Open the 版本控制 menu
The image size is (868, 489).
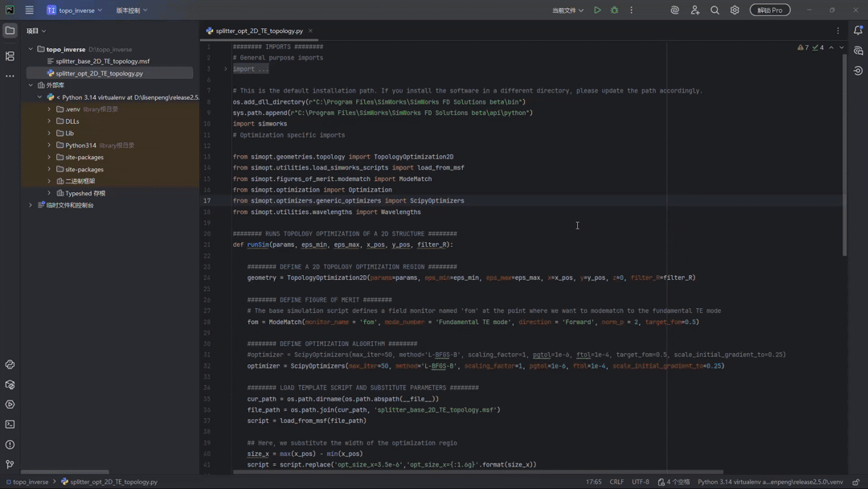click(132, 10)
